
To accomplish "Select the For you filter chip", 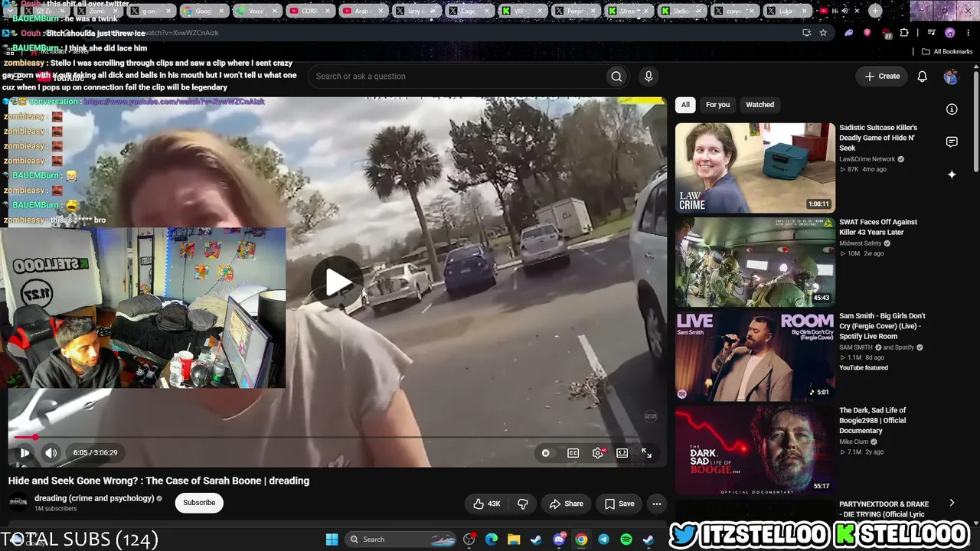I will [x=717, y=105].
